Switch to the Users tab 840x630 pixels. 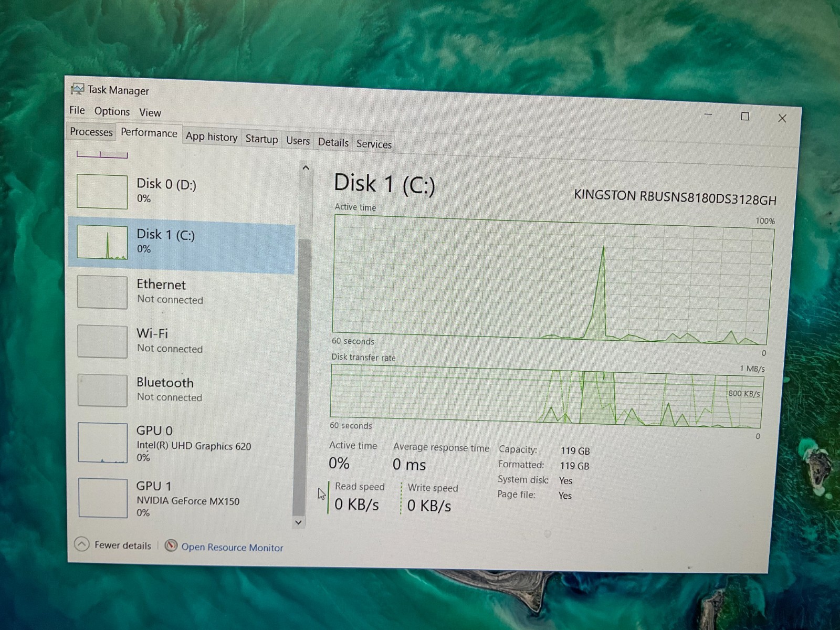pos(298,140)
